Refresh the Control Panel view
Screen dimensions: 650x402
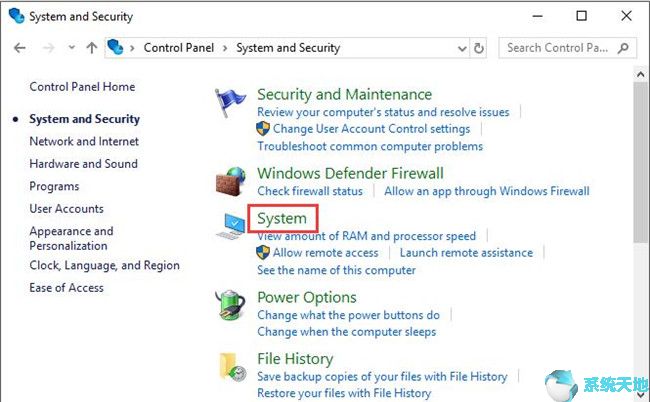pyautogui.click(x=480, y=48)
